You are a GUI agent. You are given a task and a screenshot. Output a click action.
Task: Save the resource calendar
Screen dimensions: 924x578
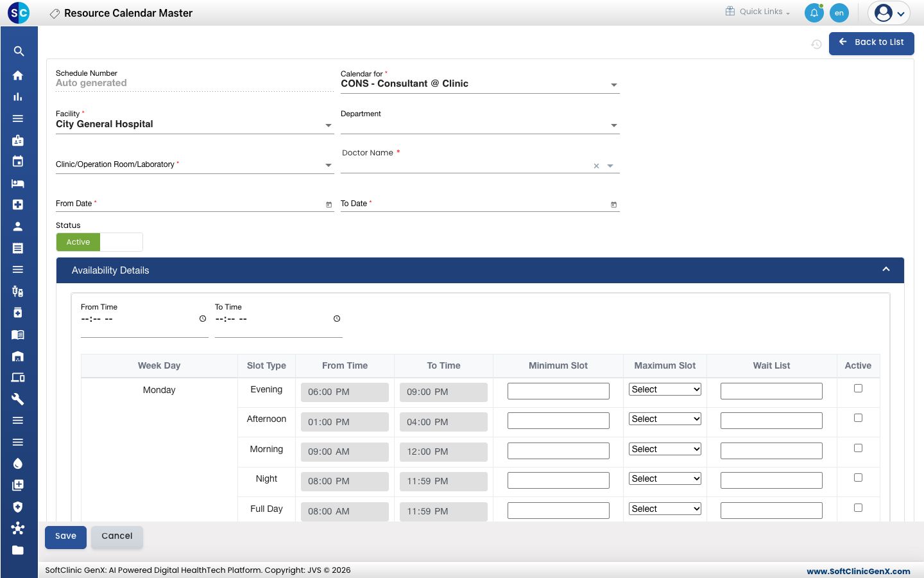pos(65,537)
